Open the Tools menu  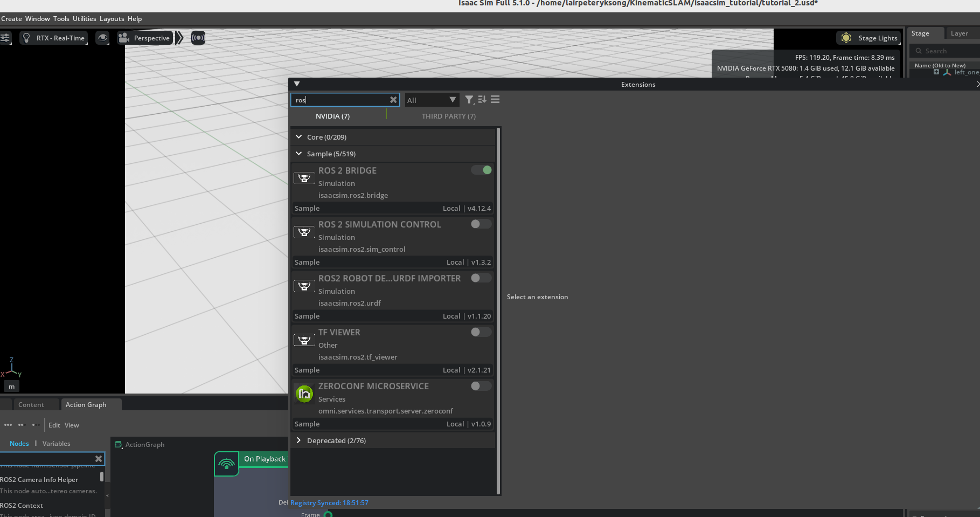point(61,18)
